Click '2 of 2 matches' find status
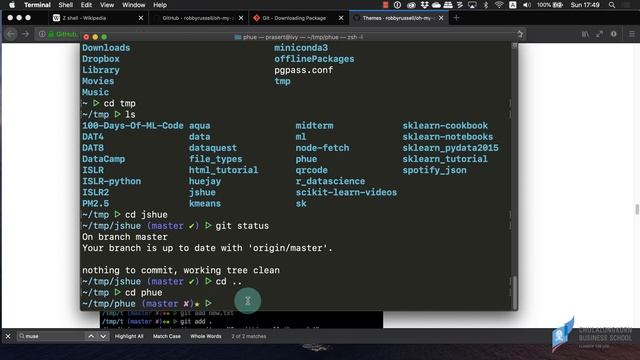 click(x=249, y=336)
